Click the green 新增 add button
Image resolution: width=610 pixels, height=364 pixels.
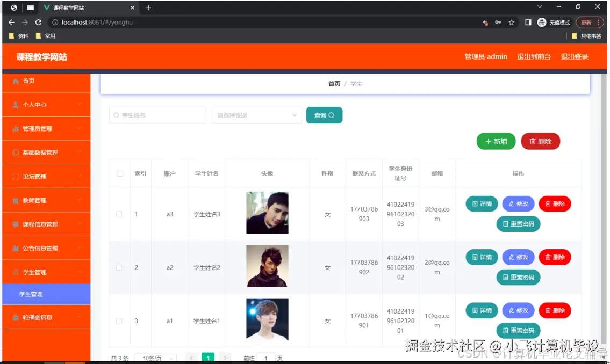coord(496,141)
